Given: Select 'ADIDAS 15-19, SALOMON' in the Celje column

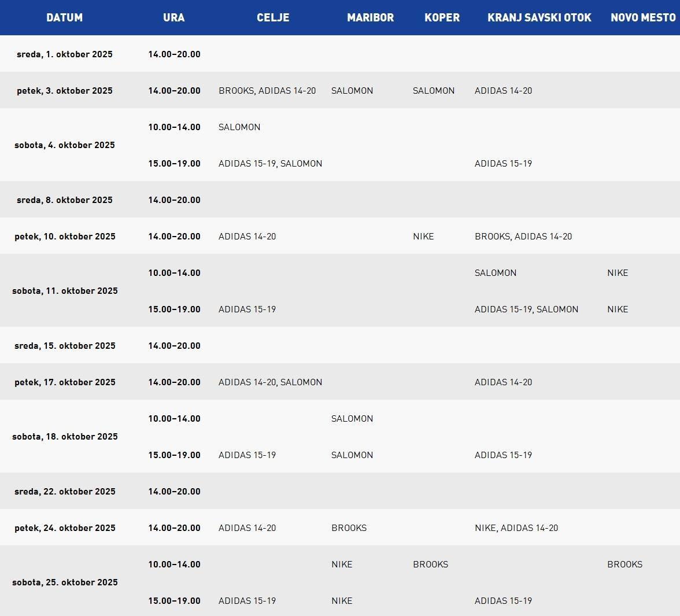Looking at the screenshot, I should [x=270, y=164].
